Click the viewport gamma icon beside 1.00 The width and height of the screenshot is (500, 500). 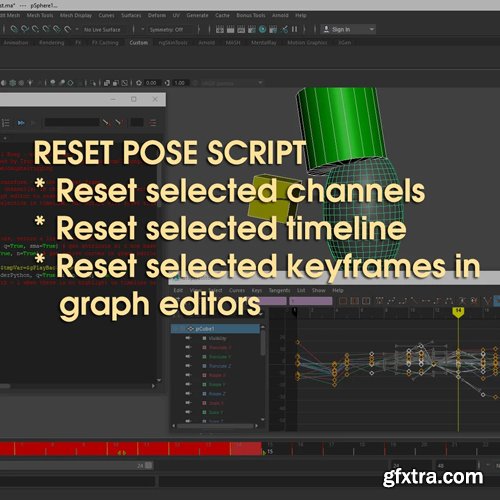(x=167, y=83)
